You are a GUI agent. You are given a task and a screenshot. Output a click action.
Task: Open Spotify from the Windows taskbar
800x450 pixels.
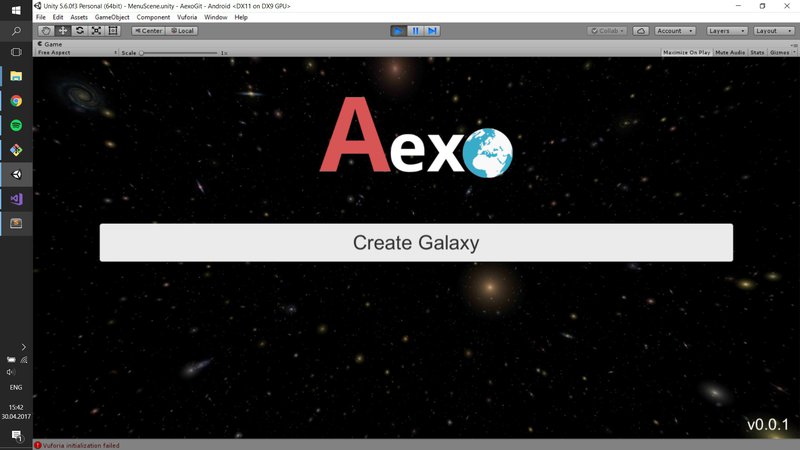tap(16, 126)
